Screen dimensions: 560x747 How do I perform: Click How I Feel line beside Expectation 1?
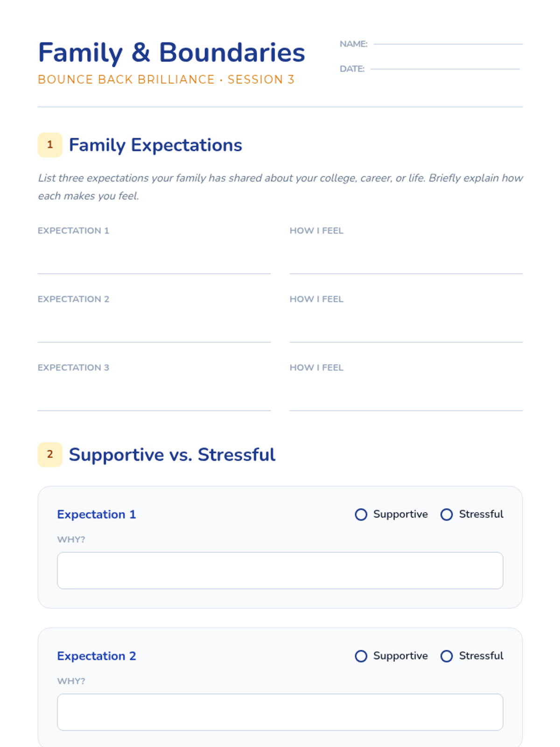(406, 264)
